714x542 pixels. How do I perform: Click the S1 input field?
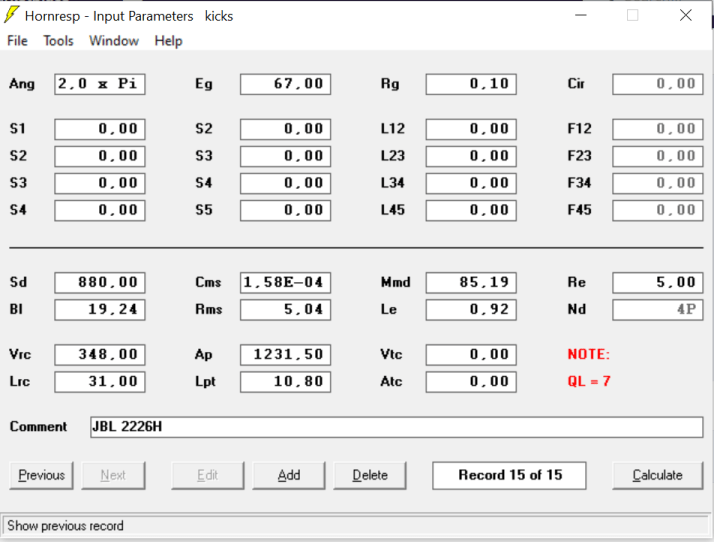(x=100, y=129)
